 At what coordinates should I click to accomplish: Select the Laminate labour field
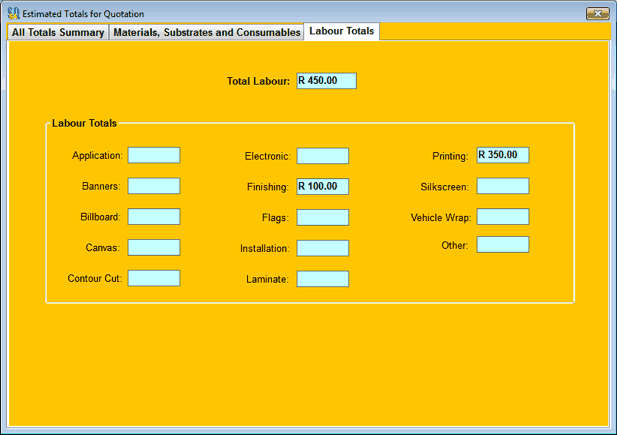(323, 279)
